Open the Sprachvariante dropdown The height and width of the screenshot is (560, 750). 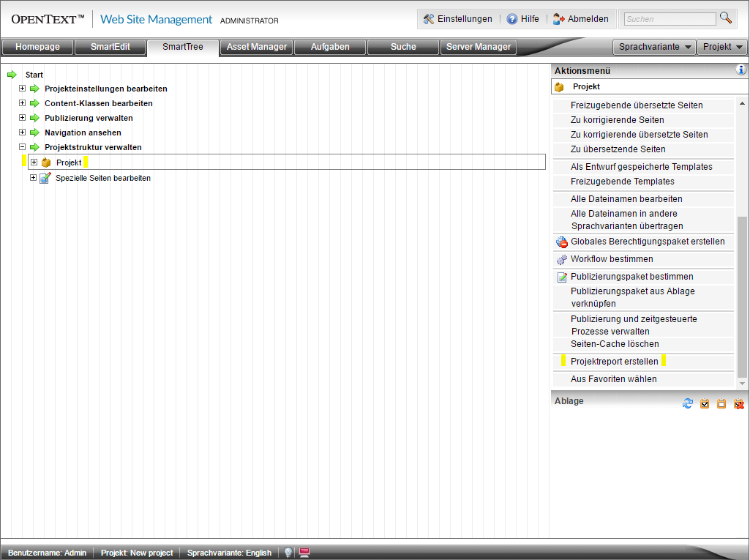(654, 47)
